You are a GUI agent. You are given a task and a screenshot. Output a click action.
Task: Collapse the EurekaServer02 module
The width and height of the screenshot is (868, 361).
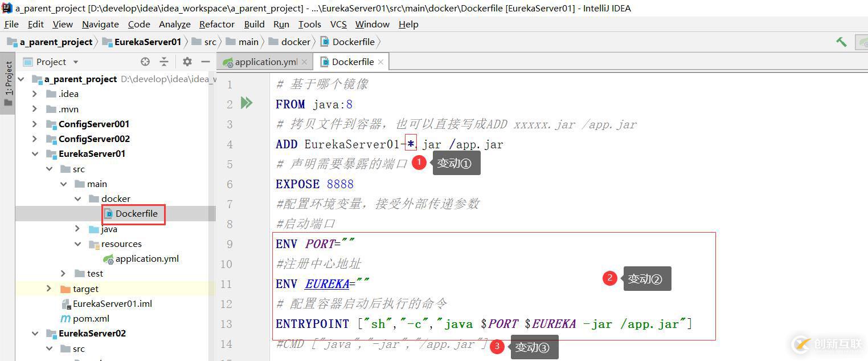(35, 333)
